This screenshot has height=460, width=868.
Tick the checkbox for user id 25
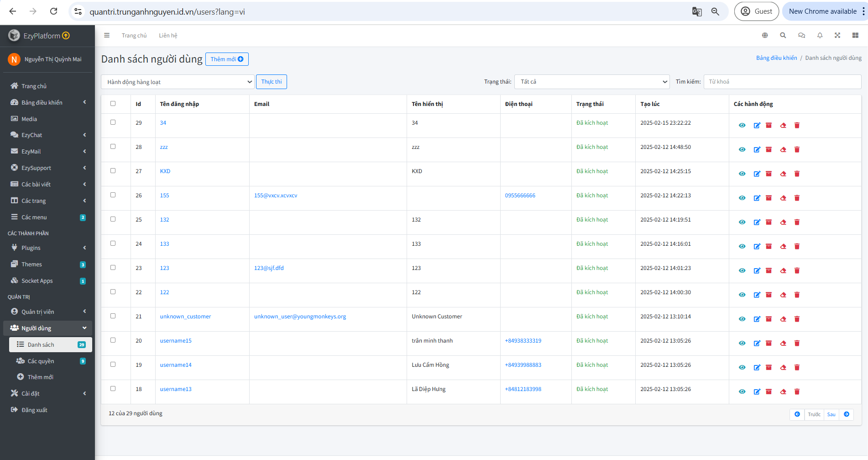[x=113, y=219]
